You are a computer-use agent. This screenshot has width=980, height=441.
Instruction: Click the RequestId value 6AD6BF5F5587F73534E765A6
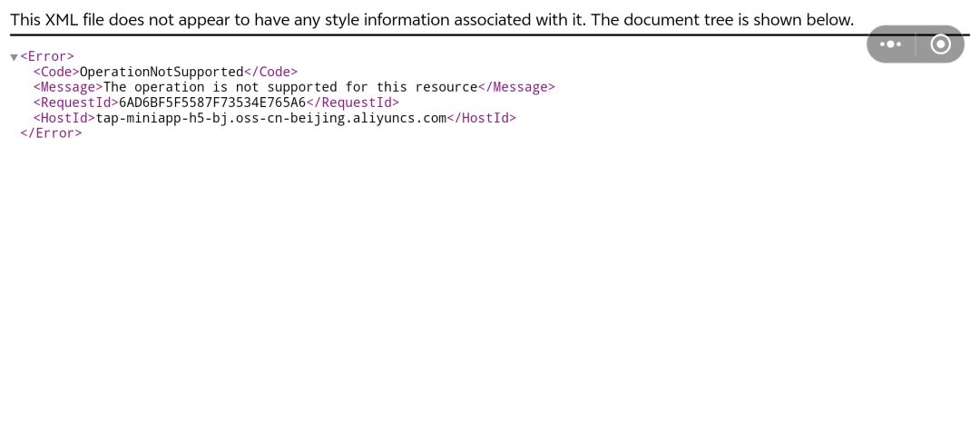[212, 103]
